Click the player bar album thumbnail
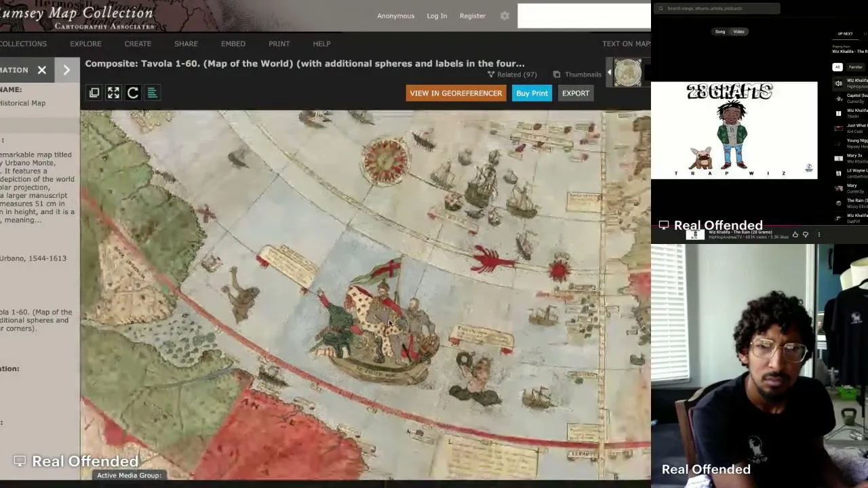 (x=694, y=235)
